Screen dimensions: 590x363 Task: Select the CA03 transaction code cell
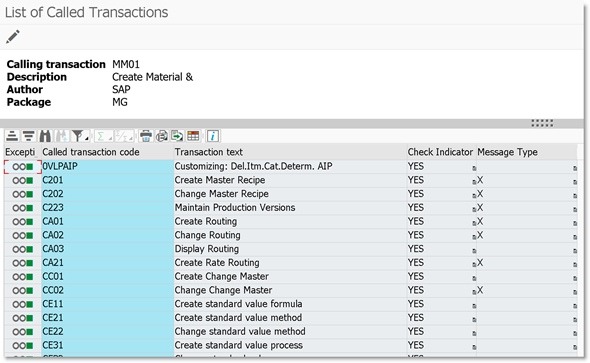[107, 249]
